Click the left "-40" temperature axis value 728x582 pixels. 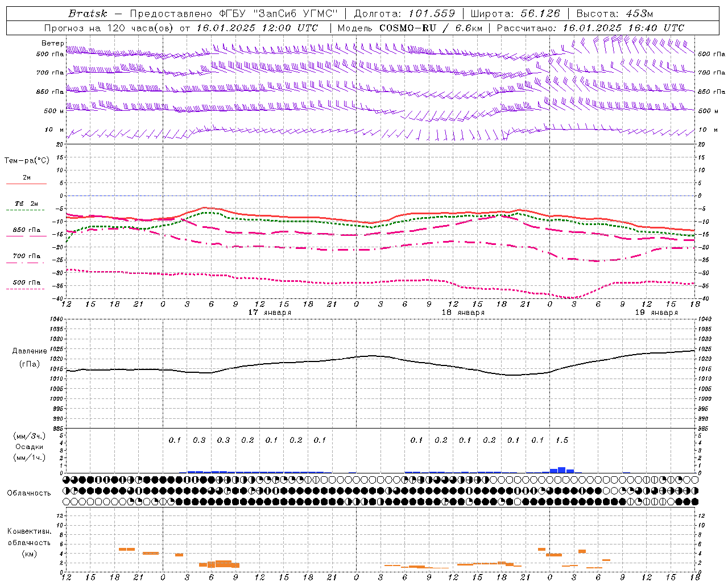(59, 299)
